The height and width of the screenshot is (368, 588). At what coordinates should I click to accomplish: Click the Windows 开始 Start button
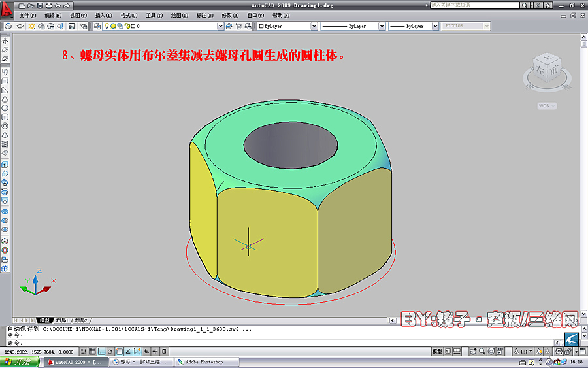coord(20,362)
